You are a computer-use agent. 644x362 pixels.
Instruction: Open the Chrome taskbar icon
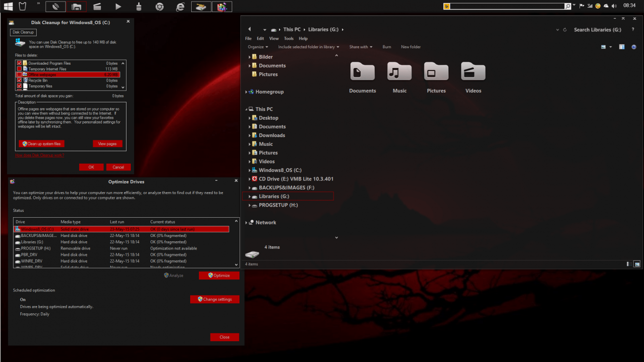point(159,7)
